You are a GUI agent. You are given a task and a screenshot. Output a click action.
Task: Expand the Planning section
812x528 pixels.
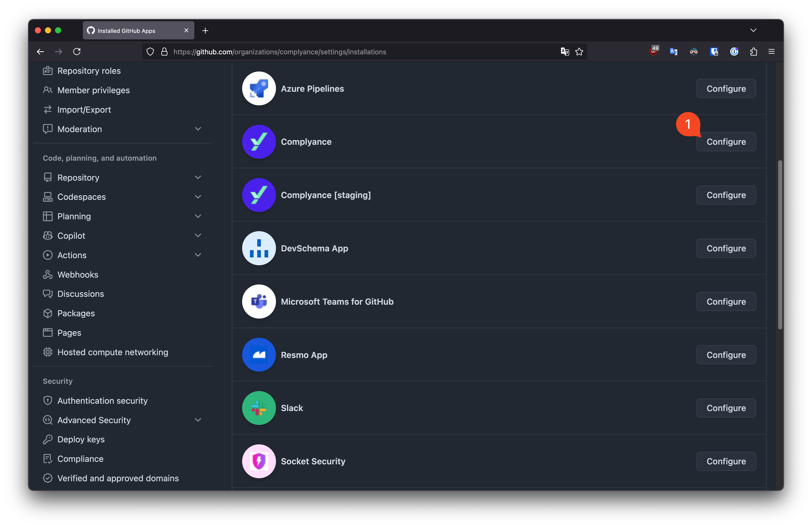pyautogui.click(x=198, y=216)
